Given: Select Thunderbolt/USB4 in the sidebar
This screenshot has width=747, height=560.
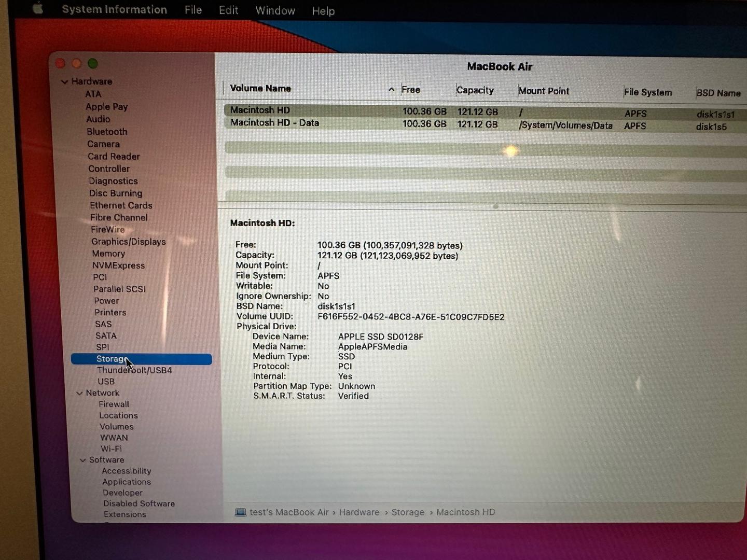Looking at the screenshot, I should pos(134,370).
